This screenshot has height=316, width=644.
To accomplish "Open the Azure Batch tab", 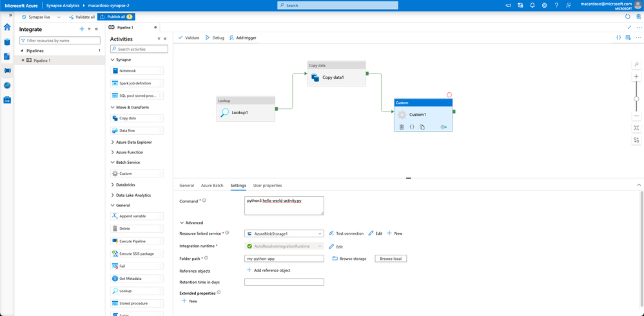I will click(212, 185).
